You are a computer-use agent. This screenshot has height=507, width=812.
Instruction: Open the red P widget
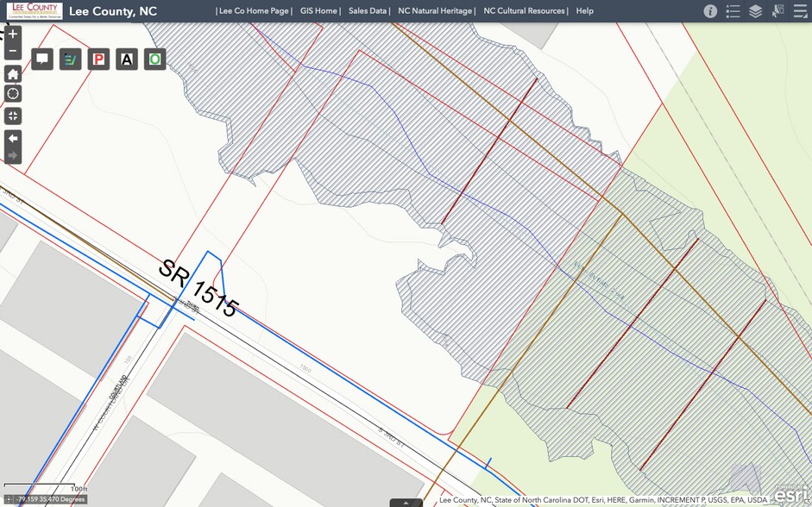[98, 59]
